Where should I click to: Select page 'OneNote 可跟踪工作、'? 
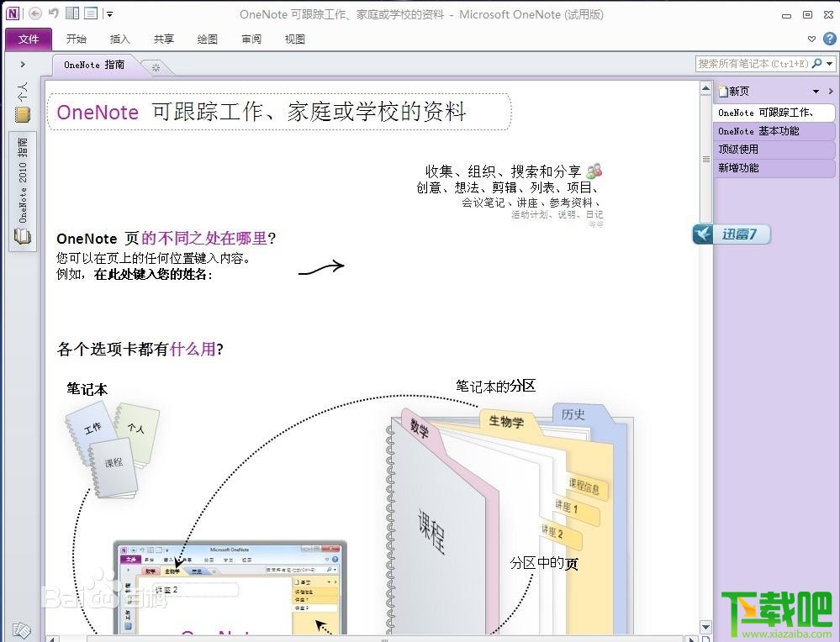point(774,113)
